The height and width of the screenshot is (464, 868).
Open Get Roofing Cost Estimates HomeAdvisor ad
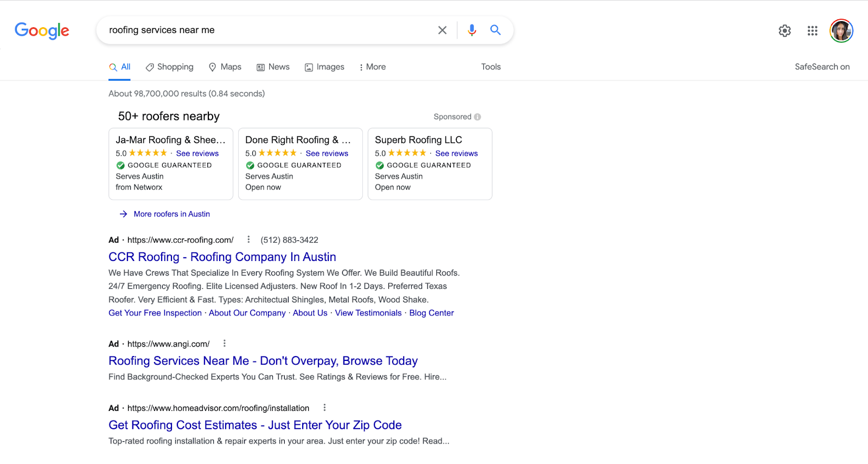(x=255, y=425)
